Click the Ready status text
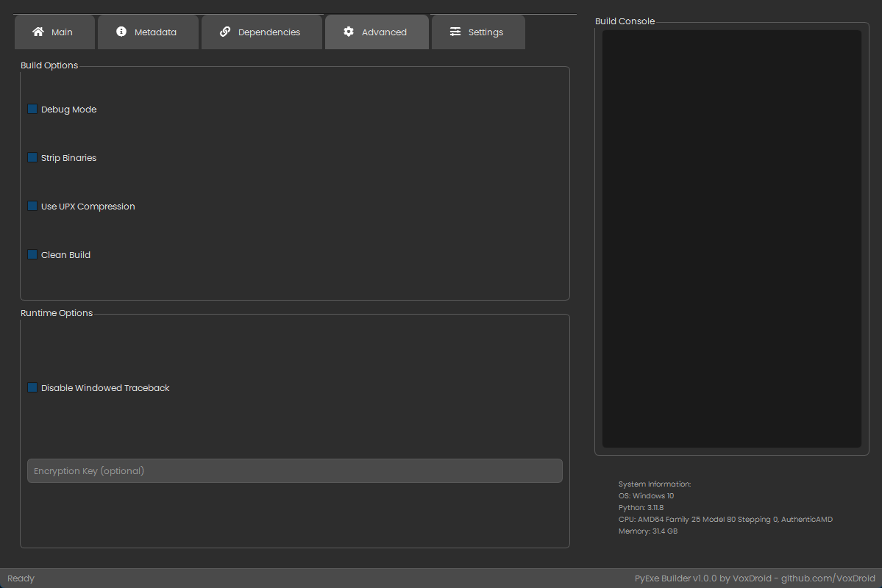Viewport: 882px width, 588px height. 21,578
